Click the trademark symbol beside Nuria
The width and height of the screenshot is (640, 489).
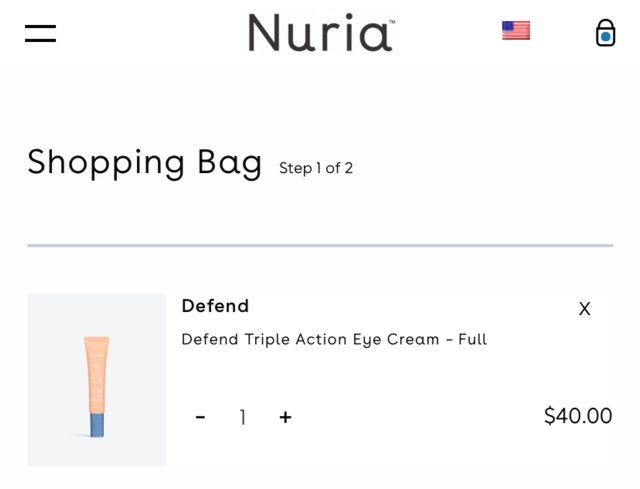(391, 22)
